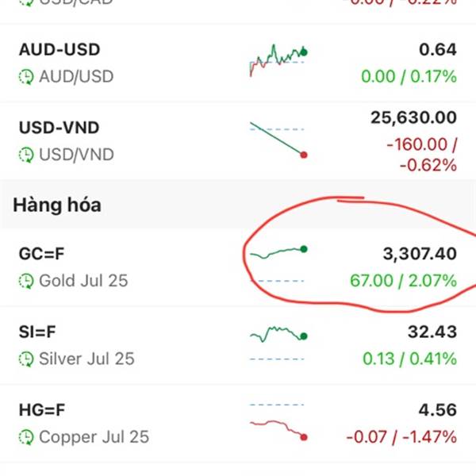Tap the gold price 3,307.40
Screen dimensions: 476x476
[420, 254]
